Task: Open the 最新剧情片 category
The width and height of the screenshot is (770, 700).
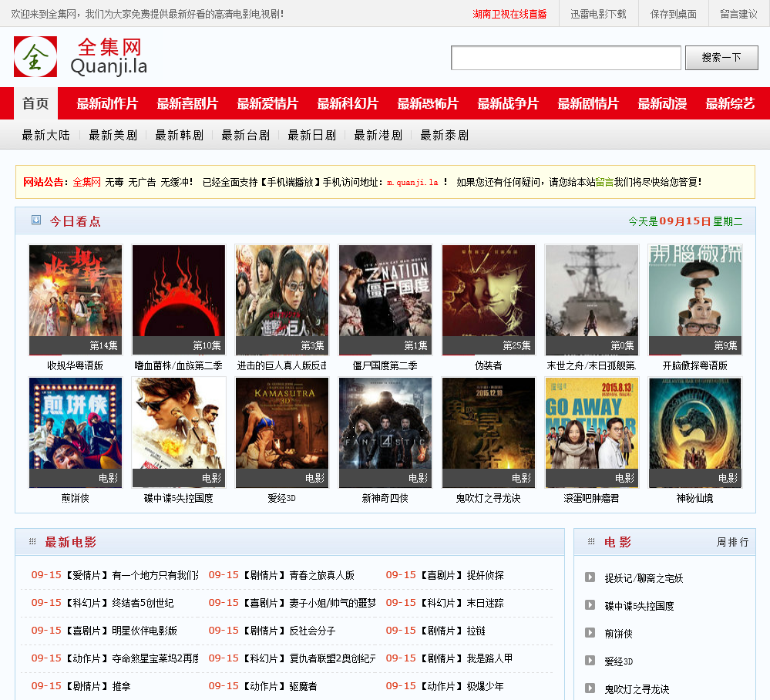Action: pos(588,103)
